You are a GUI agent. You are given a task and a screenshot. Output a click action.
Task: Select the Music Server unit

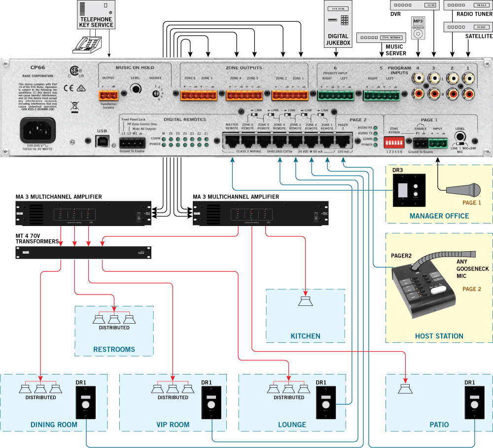[382, 38]
